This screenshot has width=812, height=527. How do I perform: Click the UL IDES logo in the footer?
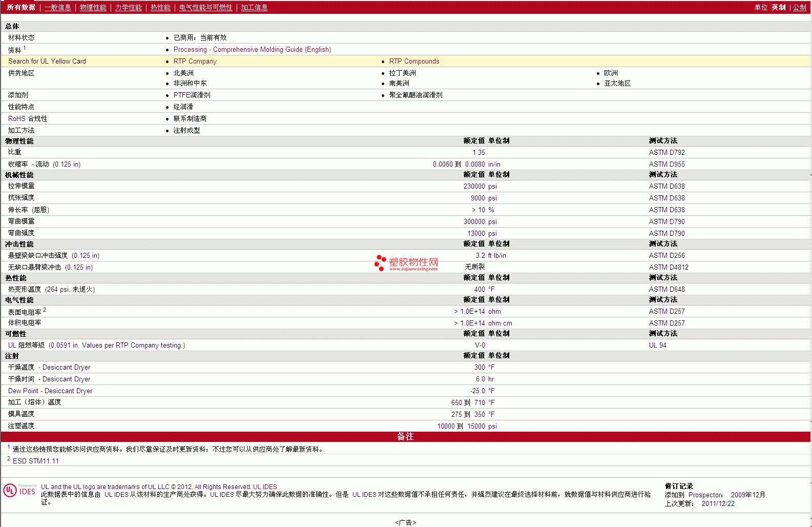(19, 491)
